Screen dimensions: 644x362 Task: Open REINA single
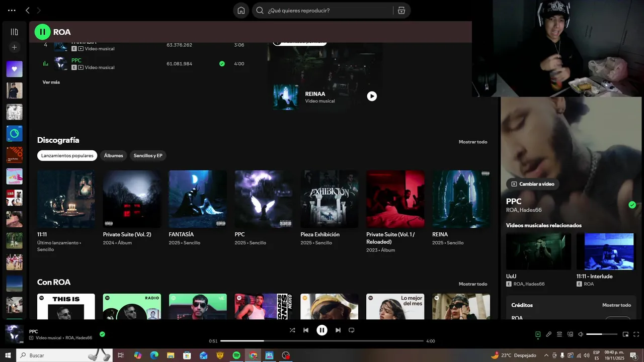coord(461,199)
